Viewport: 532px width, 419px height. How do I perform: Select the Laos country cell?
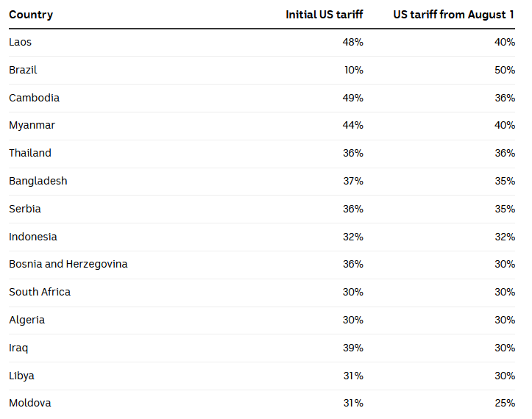coord(20,42)
